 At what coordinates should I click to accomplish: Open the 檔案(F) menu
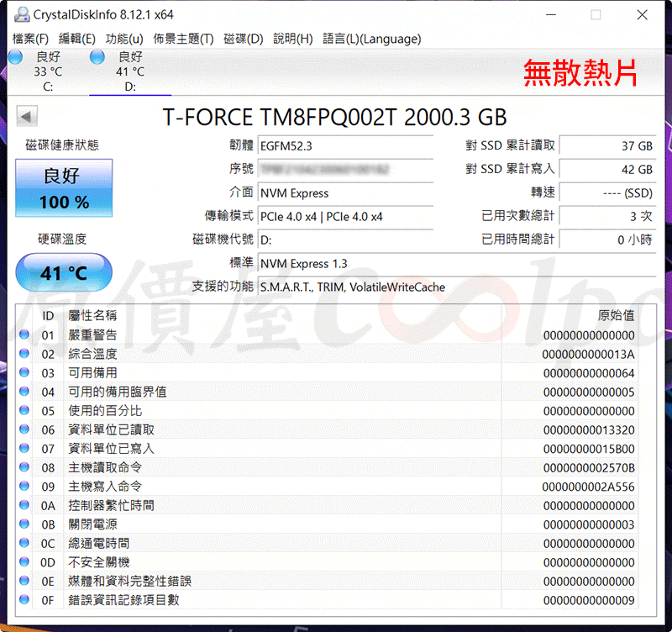(x=30, y=39)
